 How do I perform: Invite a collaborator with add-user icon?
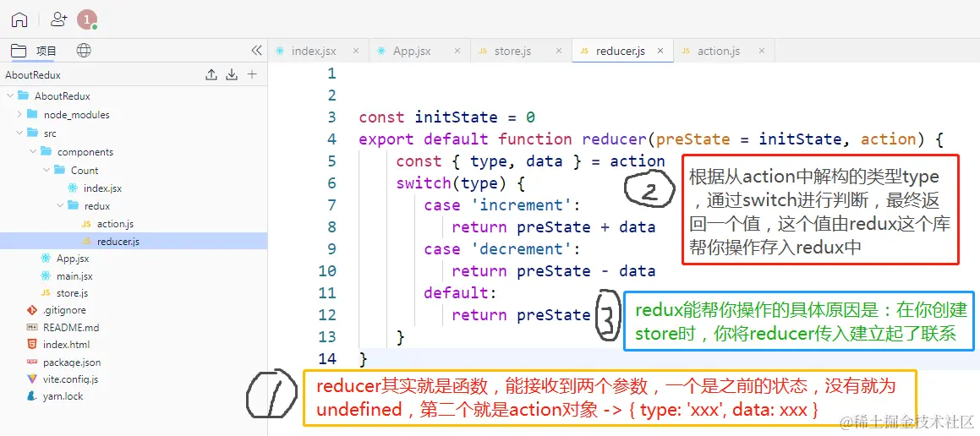click(x=58, y=19)
